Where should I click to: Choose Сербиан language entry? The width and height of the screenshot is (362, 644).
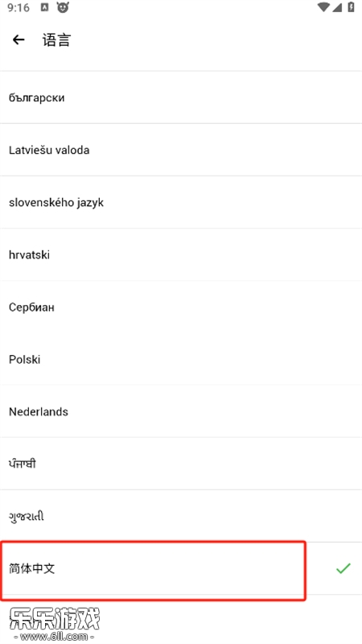[181, 308]
